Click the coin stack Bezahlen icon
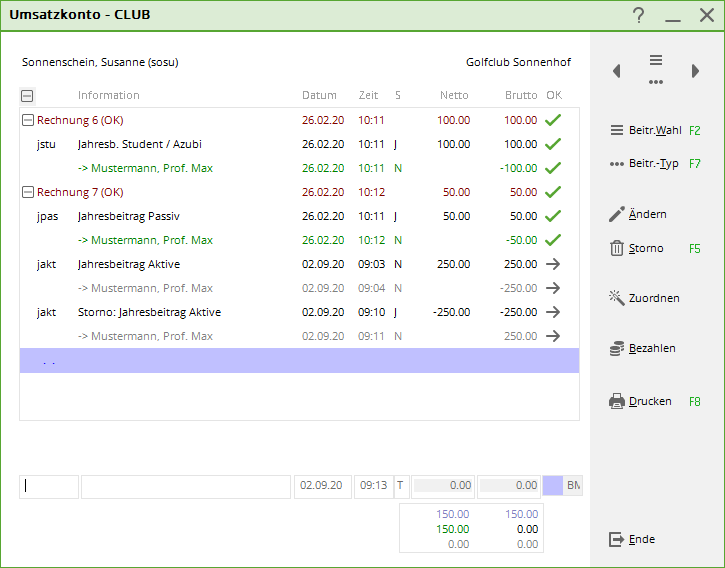725x568 pixels. coord(617,348)
